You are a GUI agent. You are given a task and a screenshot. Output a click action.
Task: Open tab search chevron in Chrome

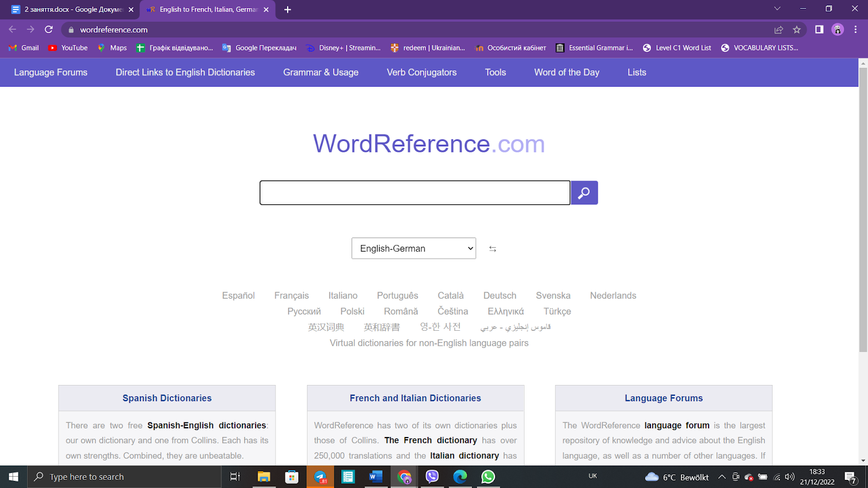pyautogui.click(x=777, y=9)
